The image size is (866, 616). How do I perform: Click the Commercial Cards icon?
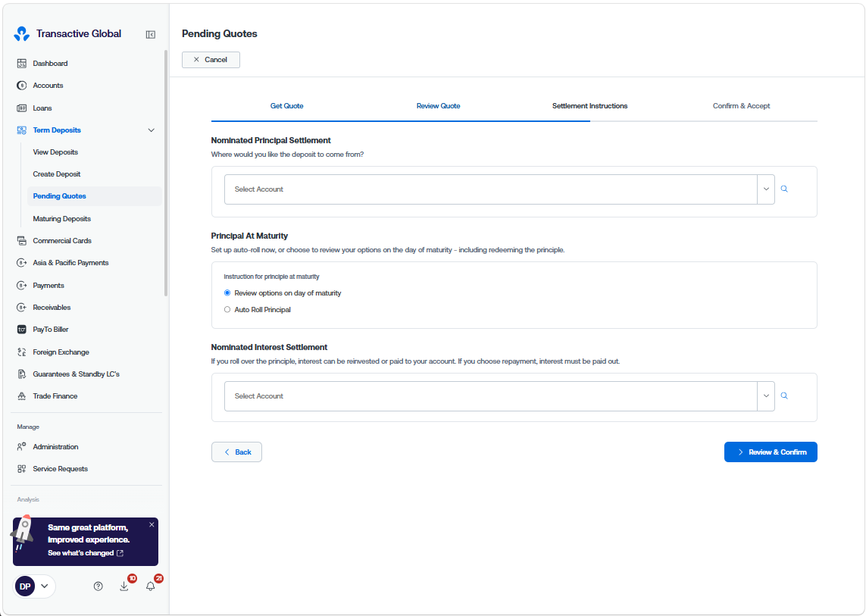click(21, 241)
